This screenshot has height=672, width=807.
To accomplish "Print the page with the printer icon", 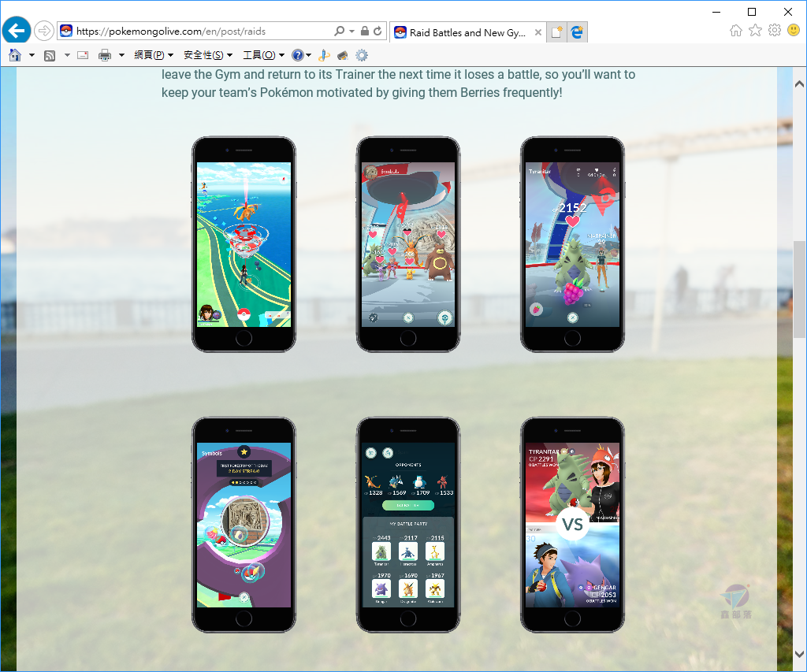I will (x=105, y=55).
